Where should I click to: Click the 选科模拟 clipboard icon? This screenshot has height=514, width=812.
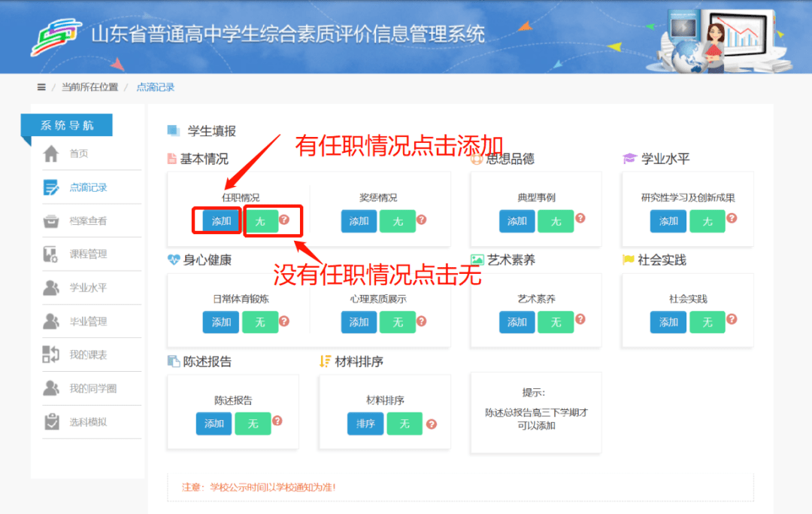click(51, 422)
